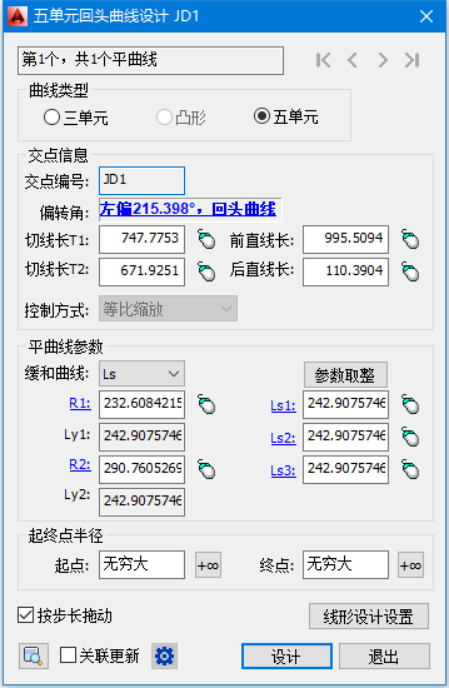Click the blue gear settings icon
This screenshot has width=449, height=688.
pos(165,656)
